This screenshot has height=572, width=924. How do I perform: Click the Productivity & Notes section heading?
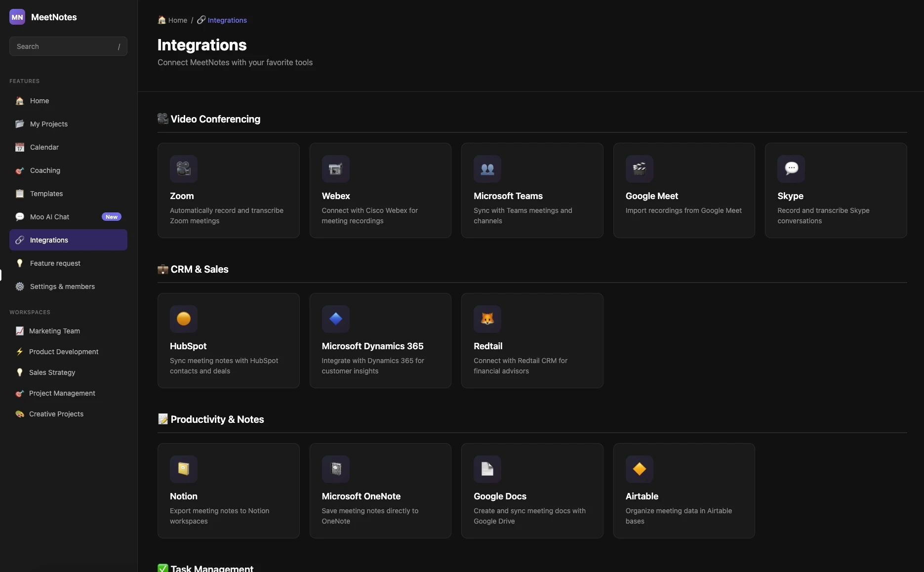211,419
